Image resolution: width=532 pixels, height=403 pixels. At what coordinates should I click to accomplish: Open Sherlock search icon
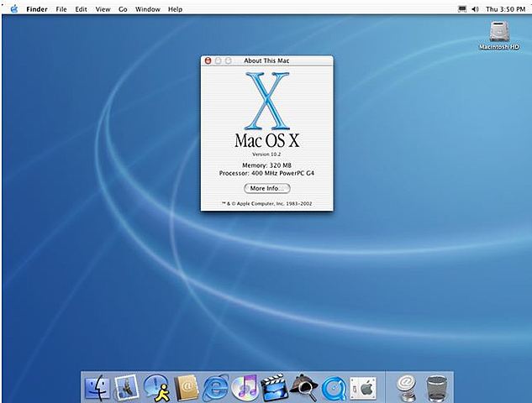[x=304, y=388]
